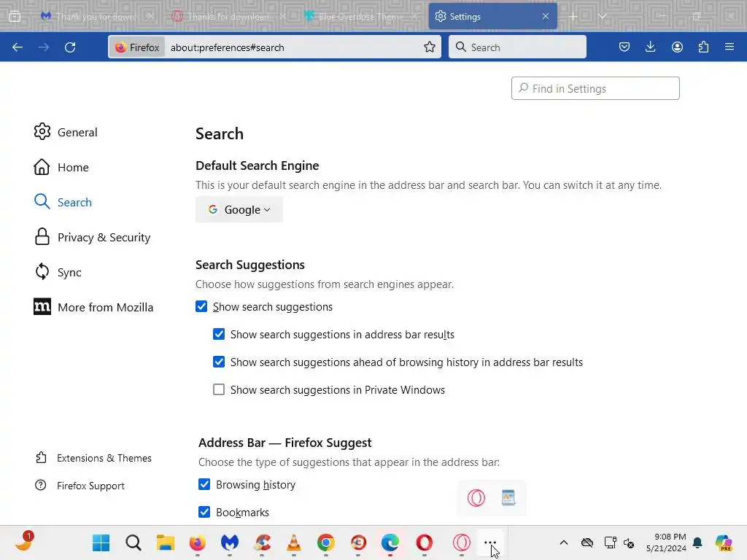Open the Google default search engine dropdown
Image resolution: width=747 pixels, height=560 pixels.
pyautogui.click(x=239, y=209)
